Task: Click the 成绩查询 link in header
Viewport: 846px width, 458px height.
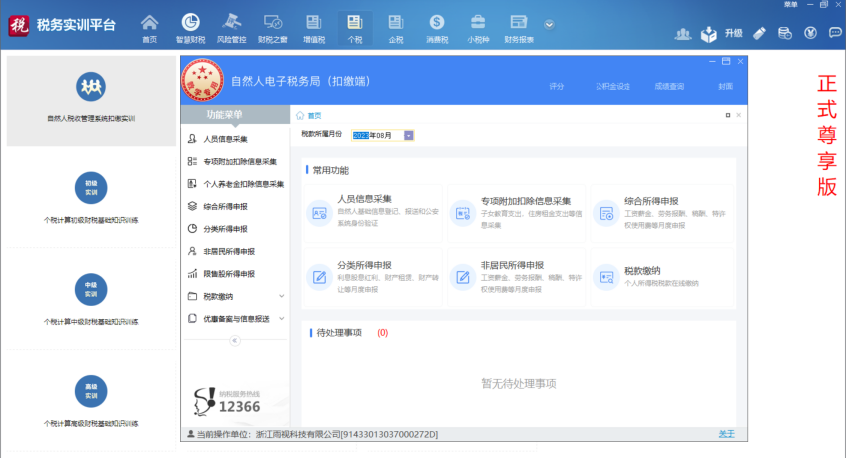Action: 668,87
